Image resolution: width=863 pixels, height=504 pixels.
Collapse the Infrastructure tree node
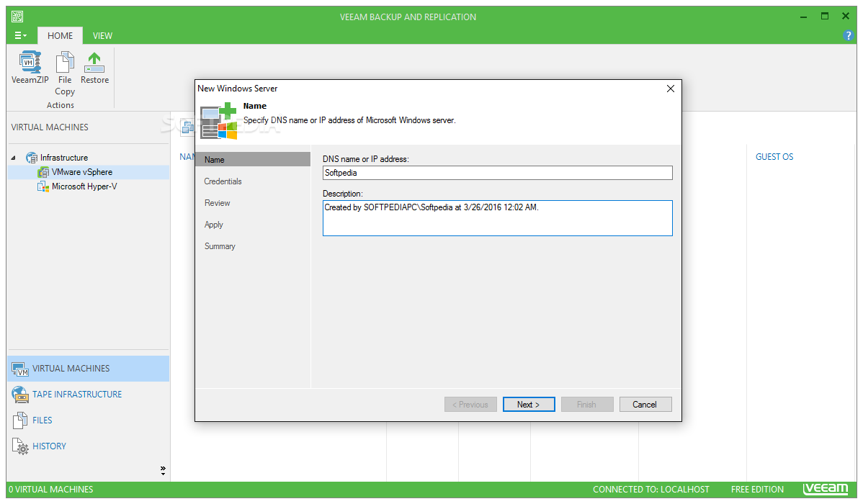click(13, 158)
